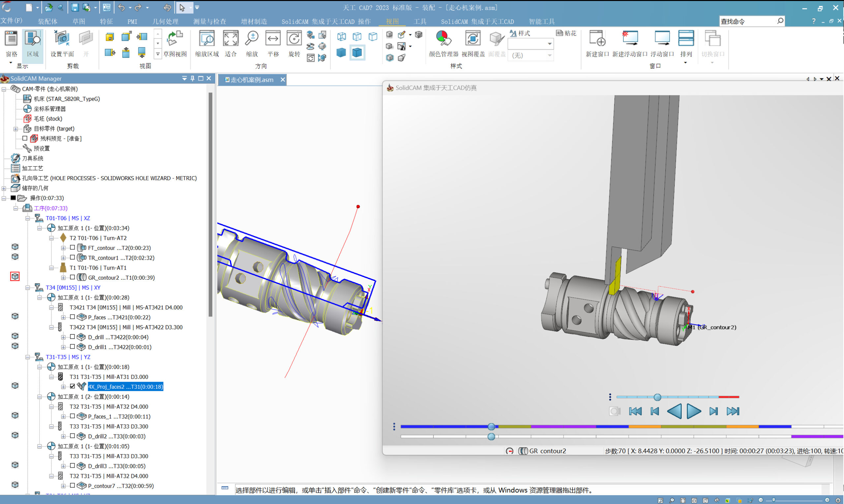
Task: Expand the 目标零件 (target) node
Action: tap(15, 129)
